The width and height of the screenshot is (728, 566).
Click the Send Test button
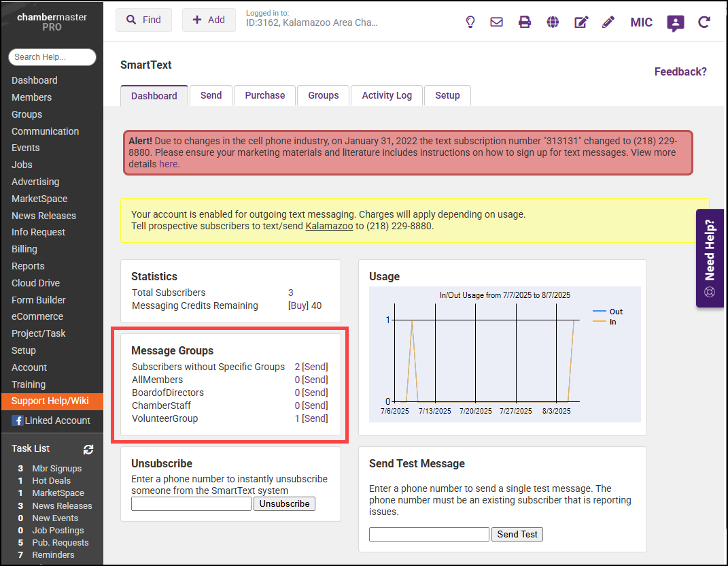517,534
